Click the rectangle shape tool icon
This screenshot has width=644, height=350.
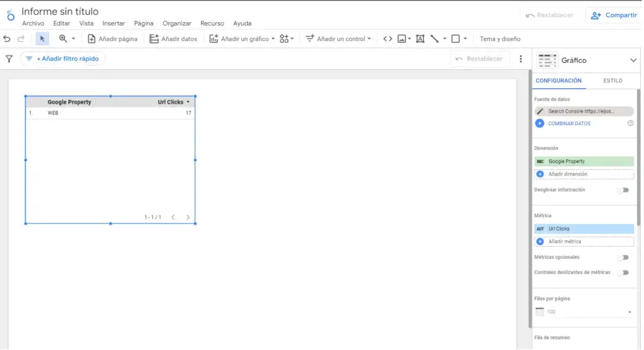tap(455, 38)
